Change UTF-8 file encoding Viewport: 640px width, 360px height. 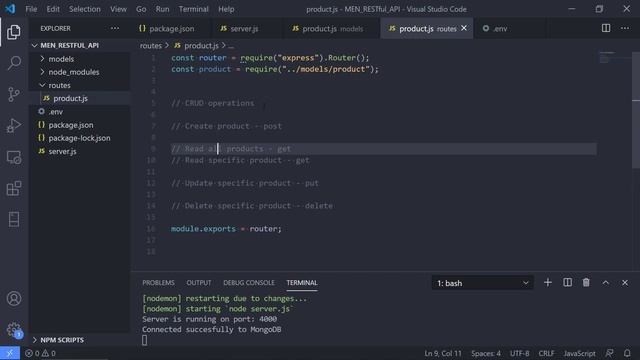coord(520,353)
